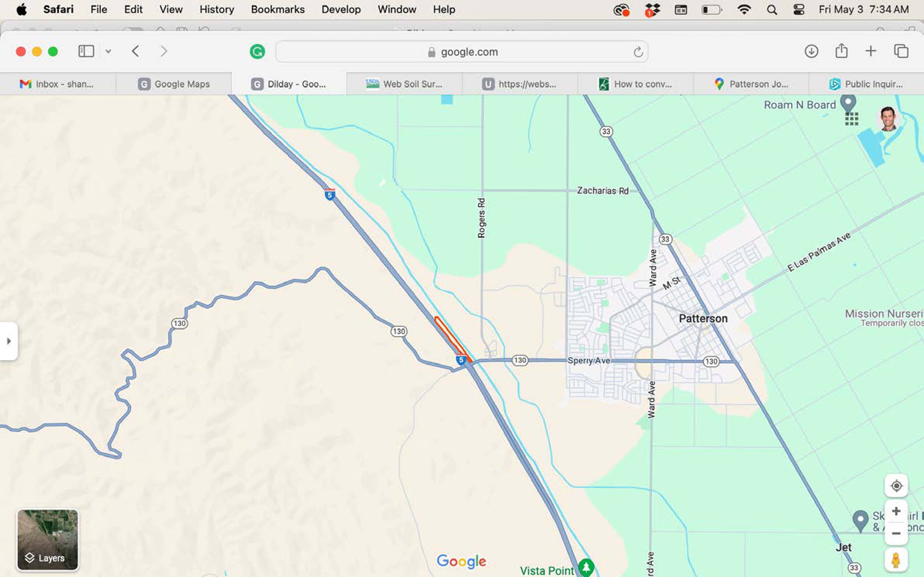Open the Safari tab overview icon

[901, 51]
